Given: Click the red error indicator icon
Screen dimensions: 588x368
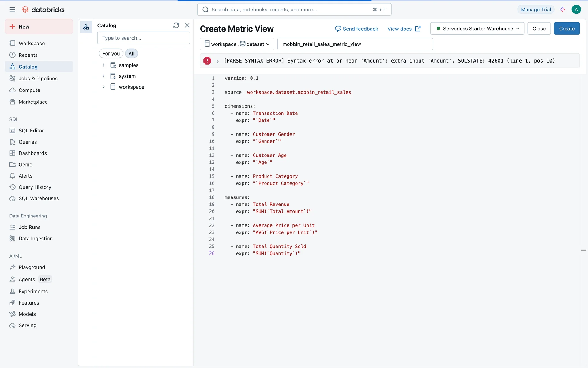Looking at the screenshot, I should point(207,61).
